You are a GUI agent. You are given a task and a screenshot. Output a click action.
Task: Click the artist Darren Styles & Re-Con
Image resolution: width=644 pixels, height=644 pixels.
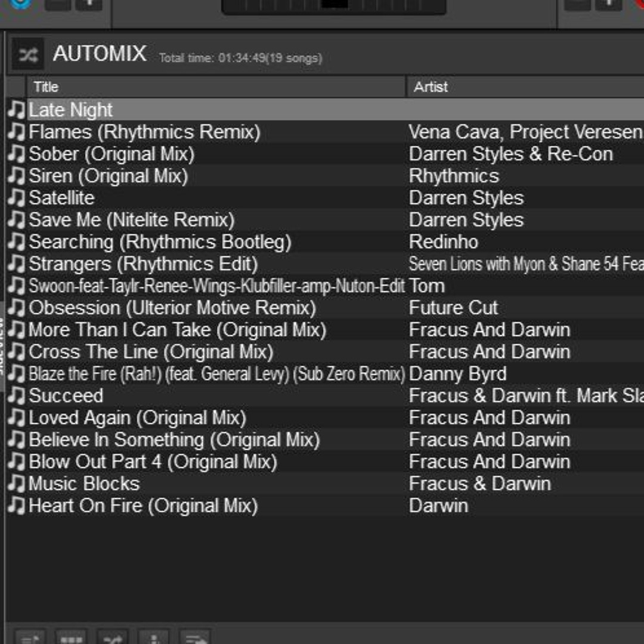(x=511, y=154)
